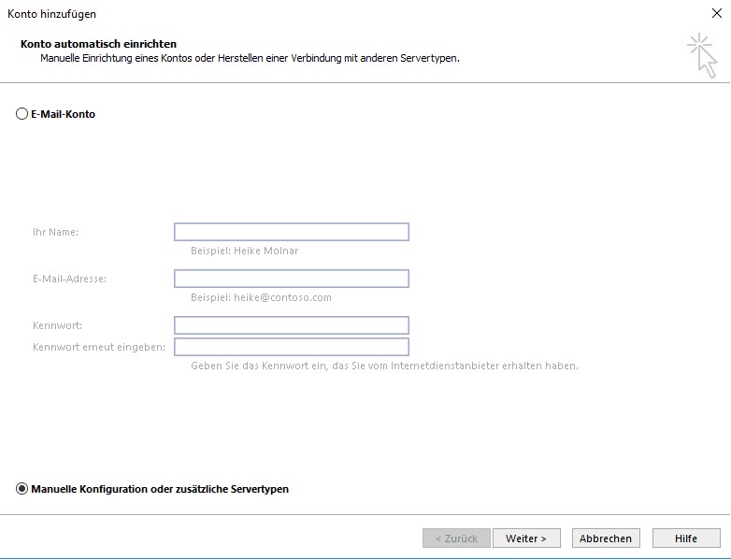Viewport: 731px width, 560px height.
Task: Click the E-Mail-Adresse: label
Action: click(x=69, y=279)
